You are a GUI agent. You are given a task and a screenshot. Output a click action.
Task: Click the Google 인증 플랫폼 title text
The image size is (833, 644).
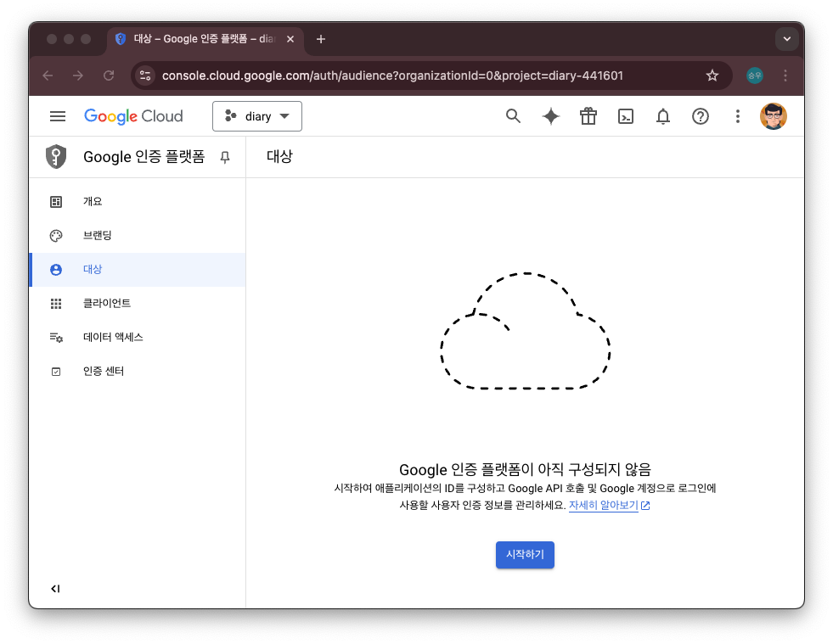pos(144,157)
